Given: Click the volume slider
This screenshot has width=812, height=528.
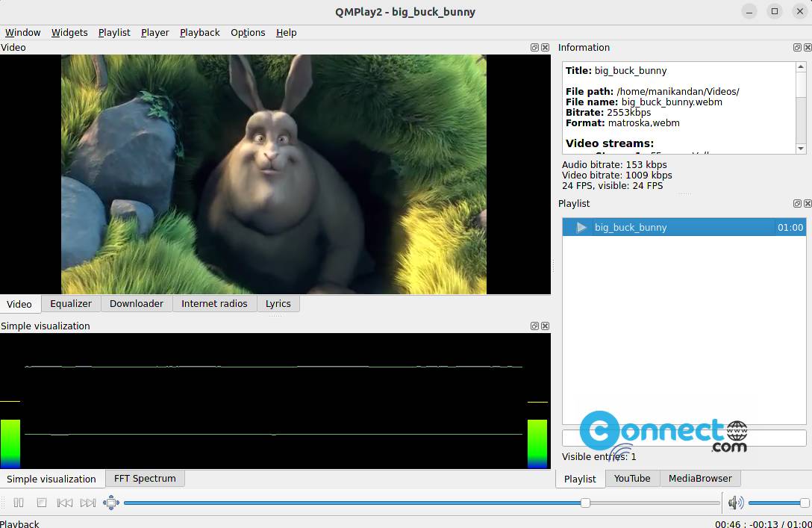Looking at the screenshot, I should tap(778, 503).
